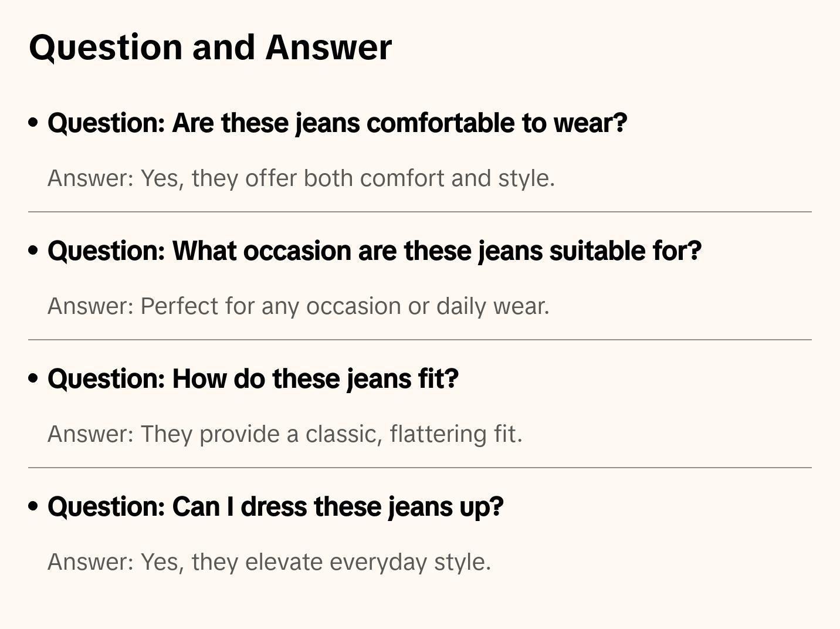
Task: Click the word "Answer:" before "They provide"
Action: (91, 434)
